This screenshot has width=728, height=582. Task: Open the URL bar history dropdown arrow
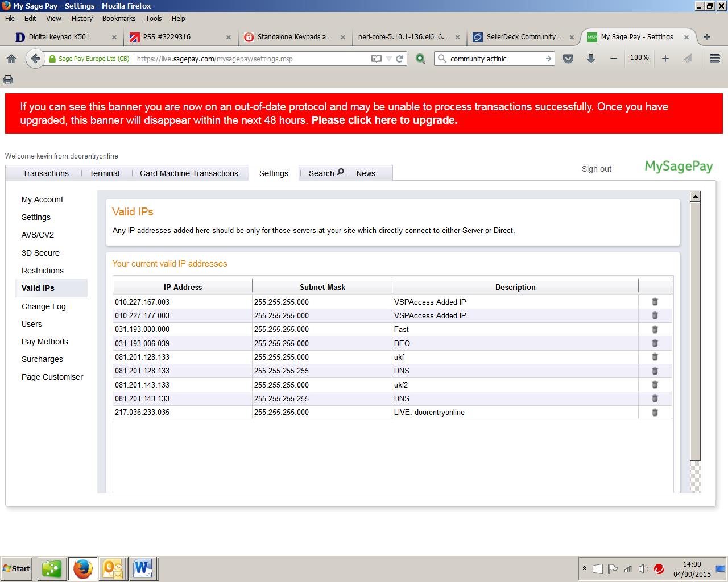click(x=389, y=59)
